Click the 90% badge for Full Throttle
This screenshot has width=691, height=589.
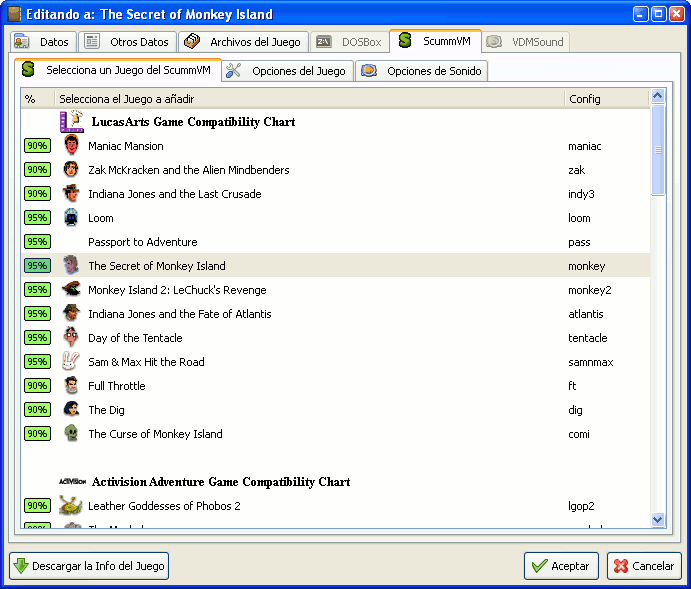(37, 385)
